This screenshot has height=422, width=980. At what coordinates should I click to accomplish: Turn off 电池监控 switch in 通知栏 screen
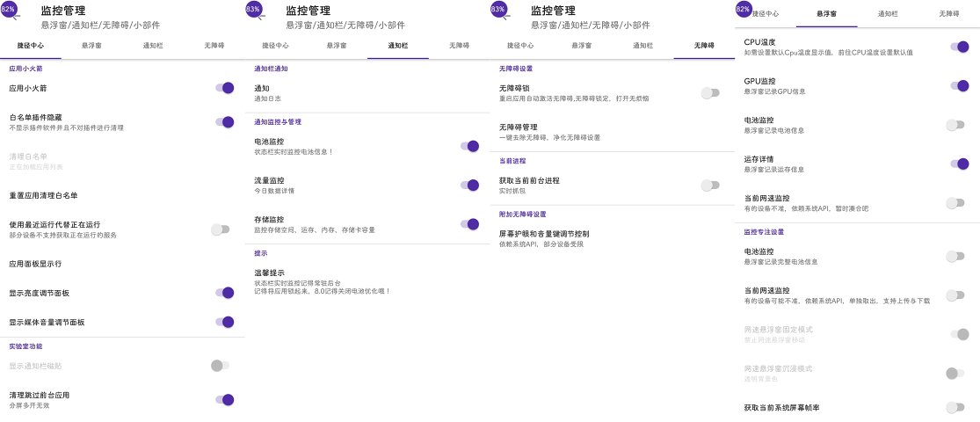click(469, 146)
